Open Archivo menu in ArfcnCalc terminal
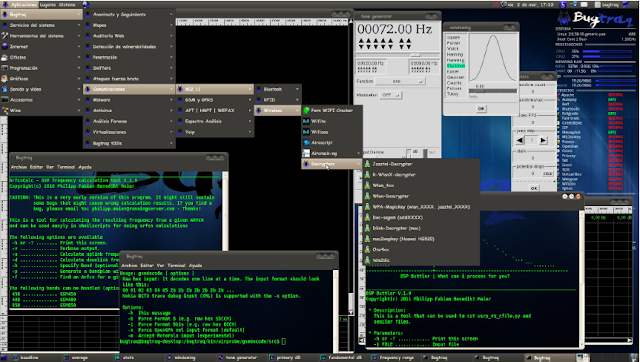This screenshot has height=362, width=640. [18, 167]
